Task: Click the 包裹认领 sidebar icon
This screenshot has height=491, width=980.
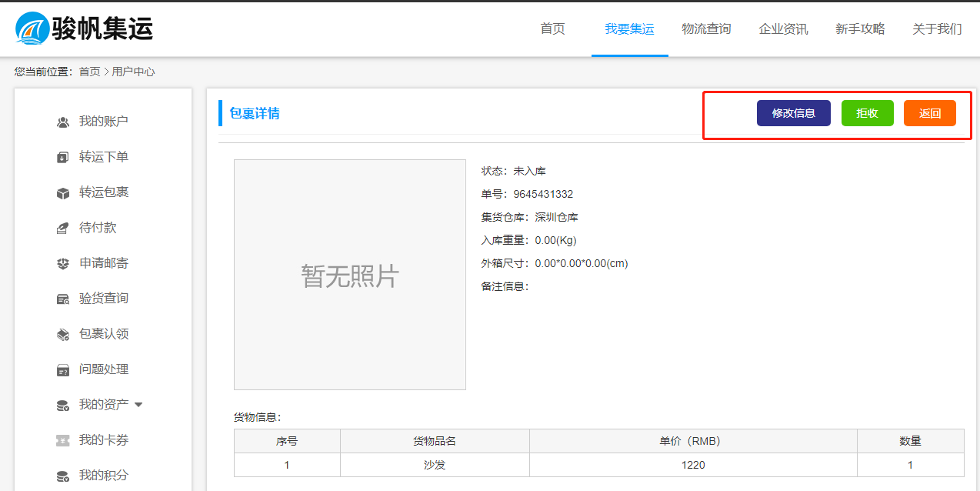Action: (63, 335)
